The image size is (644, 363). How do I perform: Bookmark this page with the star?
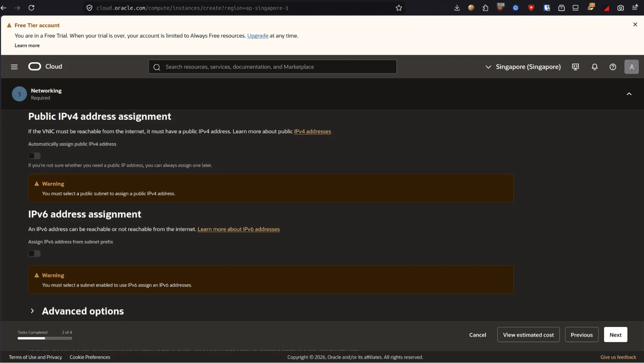399,8
